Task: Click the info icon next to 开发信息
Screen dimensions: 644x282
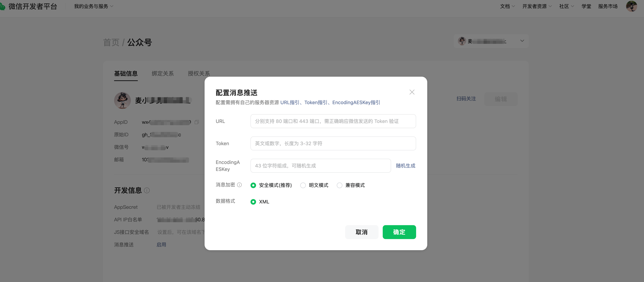Action: pos(147,191)
